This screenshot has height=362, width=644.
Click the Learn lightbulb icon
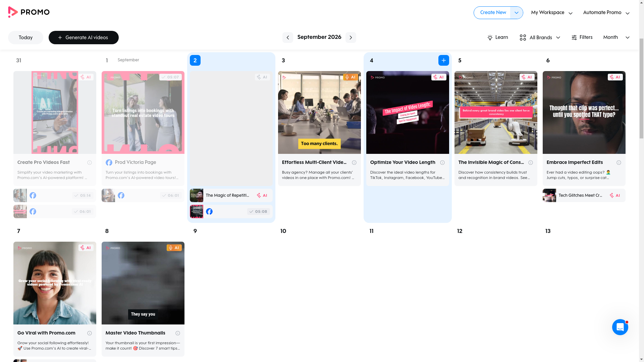490,38
